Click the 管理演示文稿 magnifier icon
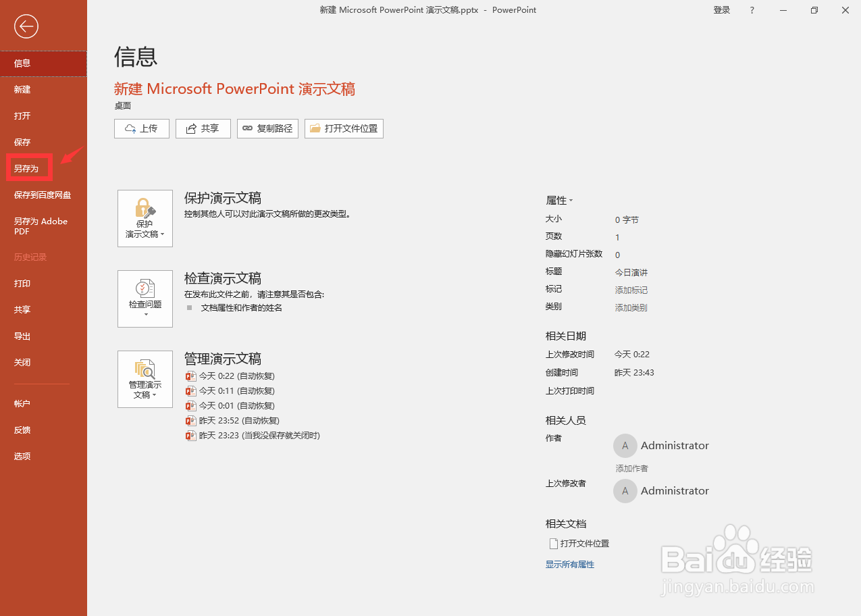This screenshot has width=861, height=616. tap(145, 369)
